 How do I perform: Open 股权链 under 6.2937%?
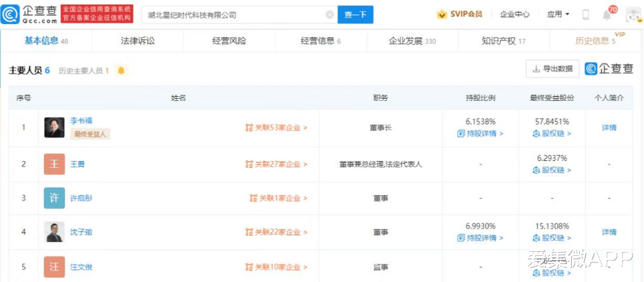(552, 170)
